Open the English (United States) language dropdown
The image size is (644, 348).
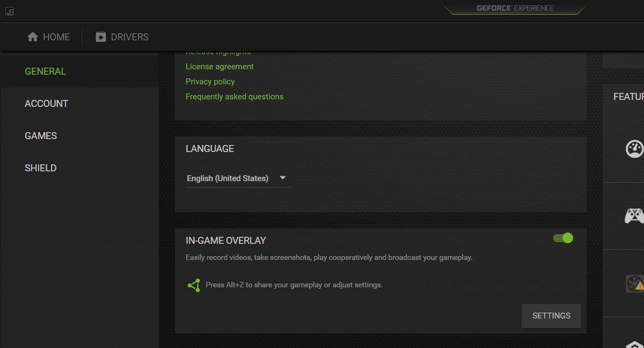pyautogui.click(x=238, y=178)
